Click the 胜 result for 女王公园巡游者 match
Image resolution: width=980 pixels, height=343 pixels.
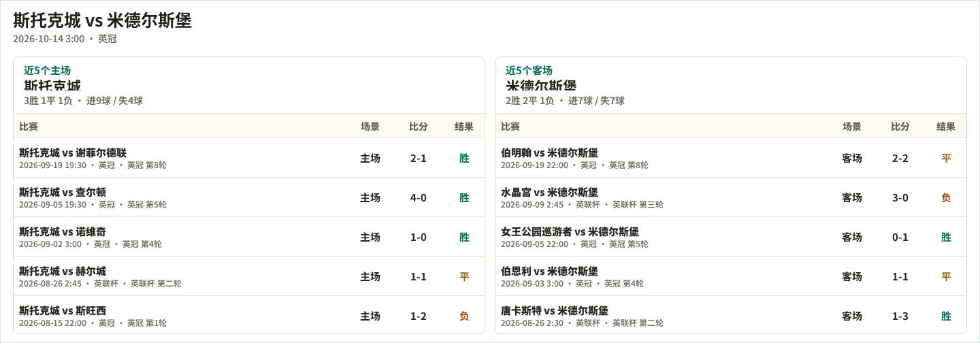pos(946,238)
